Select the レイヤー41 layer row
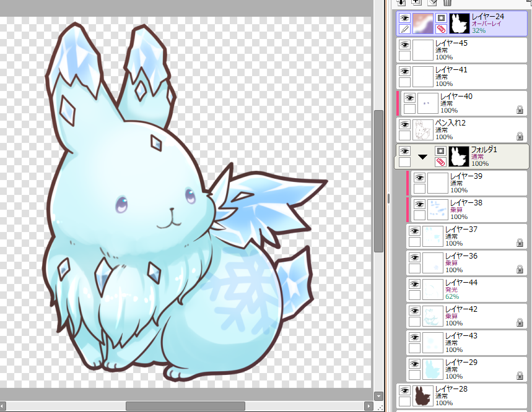The image size is (532, 412). coord(461,77)
